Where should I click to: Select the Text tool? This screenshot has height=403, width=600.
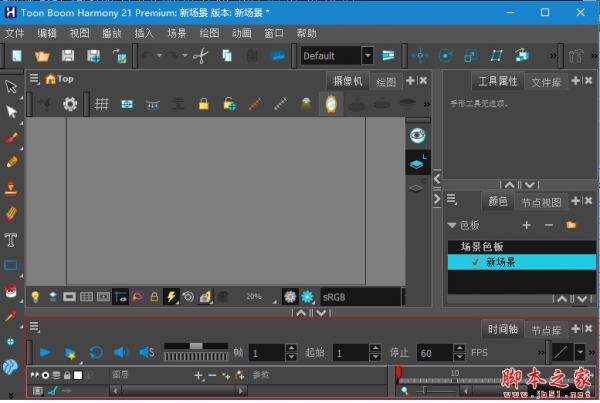12,240
